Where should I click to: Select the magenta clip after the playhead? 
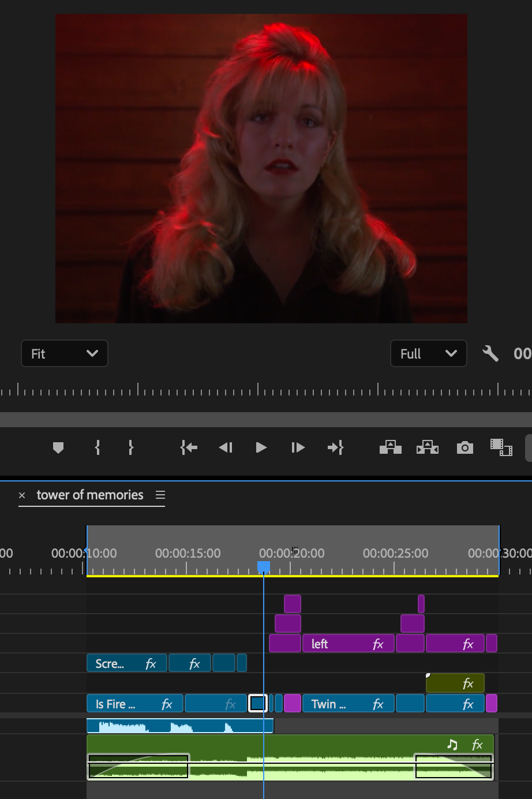click(x=293, y=703)
